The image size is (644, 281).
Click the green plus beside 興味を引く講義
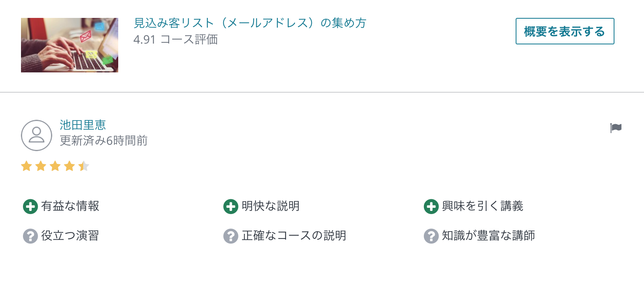[431, 206]
